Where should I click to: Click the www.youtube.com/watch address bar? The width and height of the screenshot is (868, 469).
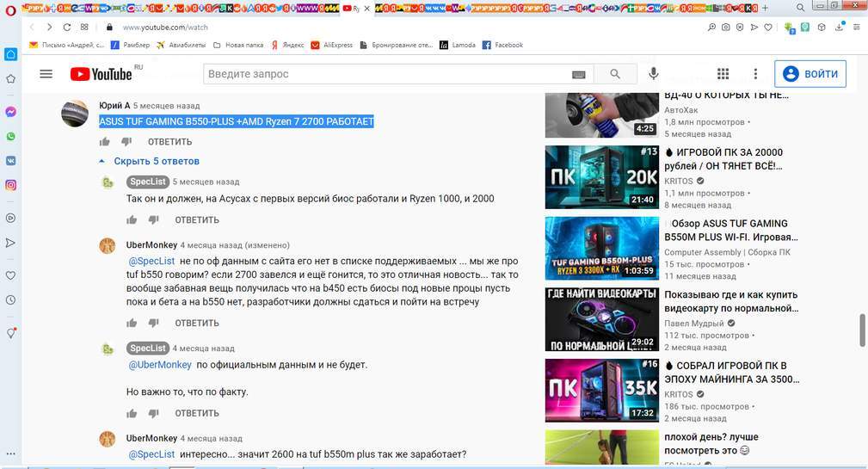pyautogui.click(x=165, y=28)
